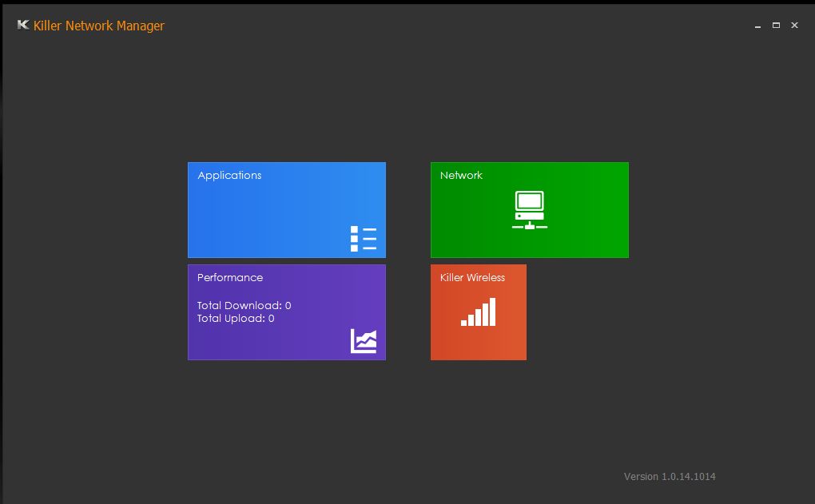
Task: Open the Network tile label
Action: tap(461, 175)
